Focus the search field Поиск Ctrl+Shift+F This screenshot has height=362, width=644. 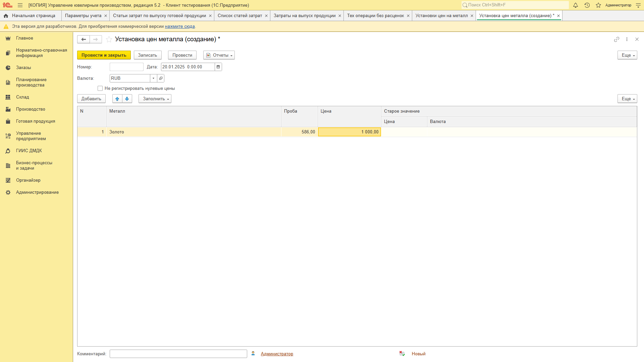[515, 5]
